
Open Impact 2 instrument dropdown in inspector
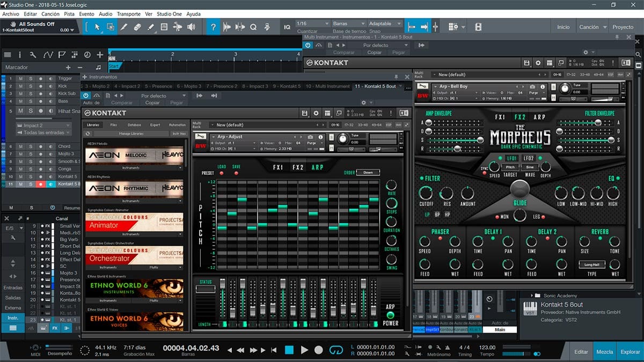pos(44,125)
